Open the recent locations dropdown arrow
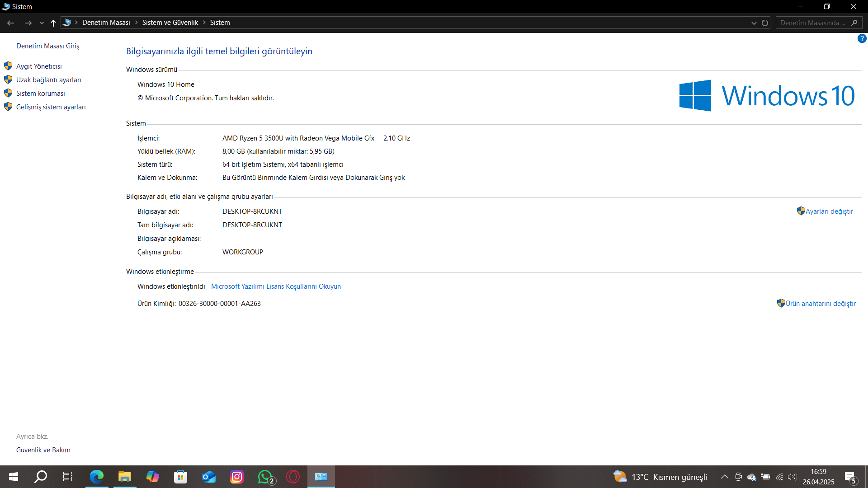Image resolution: width=868 pixels, height=488 pixels. [42, 23]
